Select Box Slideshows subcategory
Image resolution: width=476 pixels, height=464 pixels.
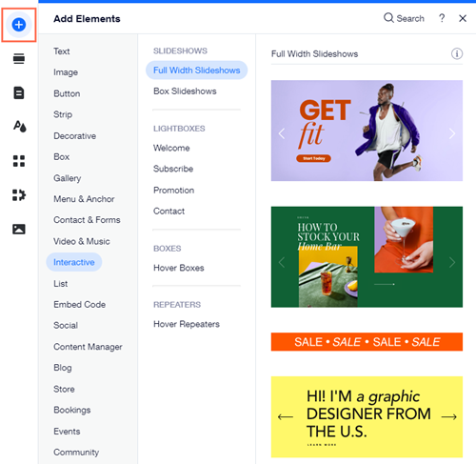coord(185,91)
